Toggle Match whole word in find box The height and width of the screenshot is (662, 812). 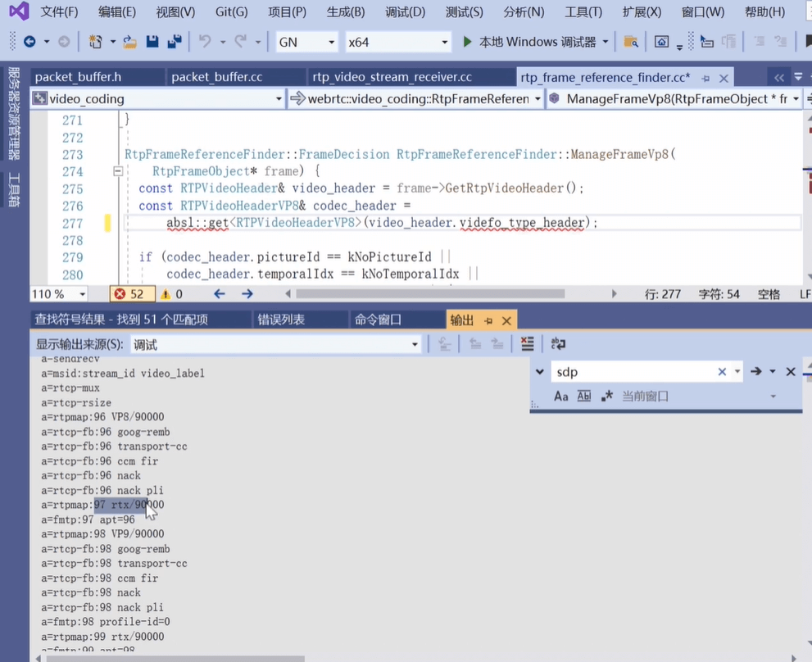[584, 397]
